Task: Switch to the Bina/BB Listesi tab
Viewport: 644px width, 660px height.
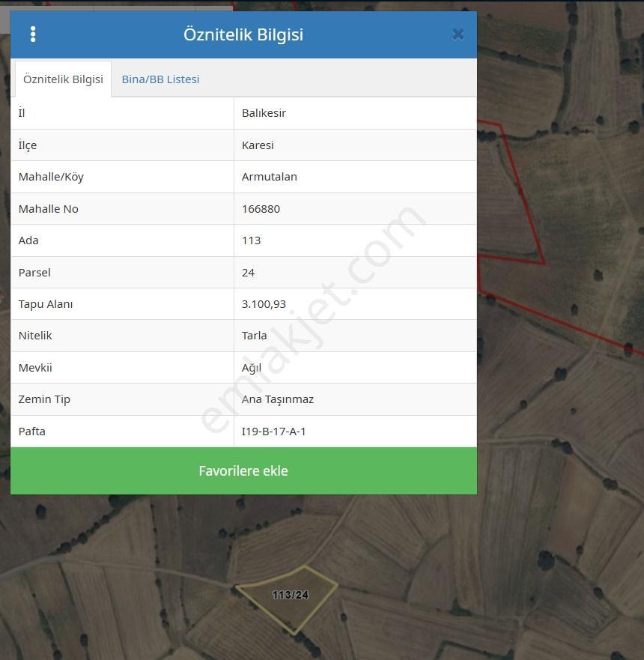Action: coord(160,79)
